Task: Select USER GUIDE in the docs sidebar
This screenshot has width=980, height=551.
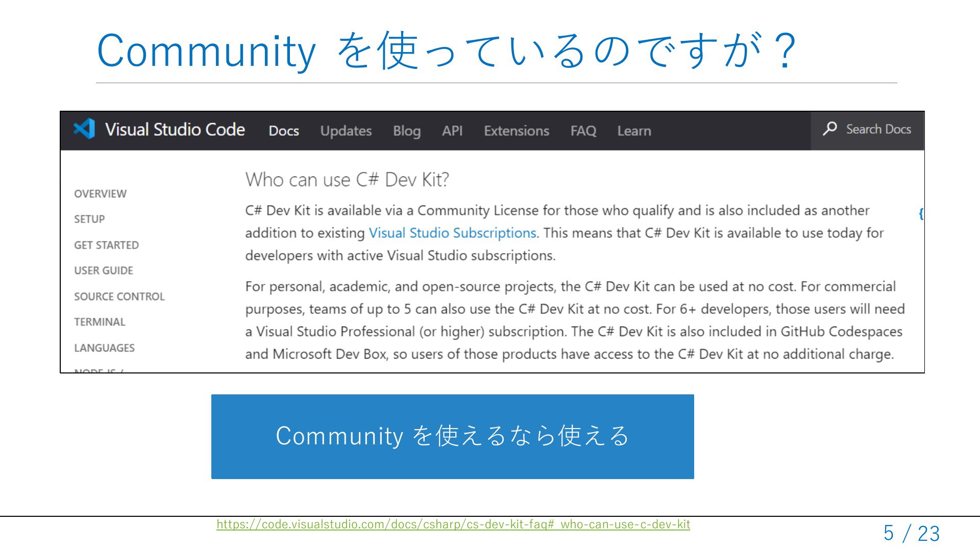Action: coord(104,270)
